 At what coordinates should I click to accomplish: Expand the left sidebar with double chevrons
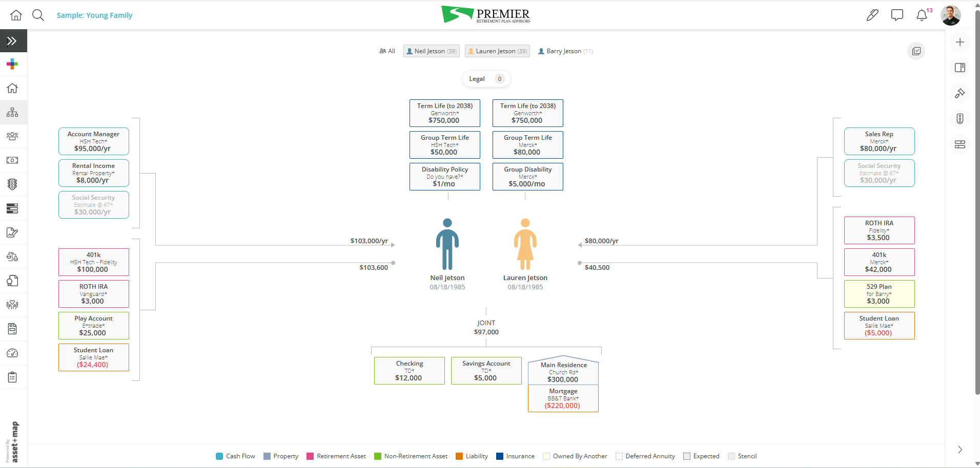pos(12,41)
